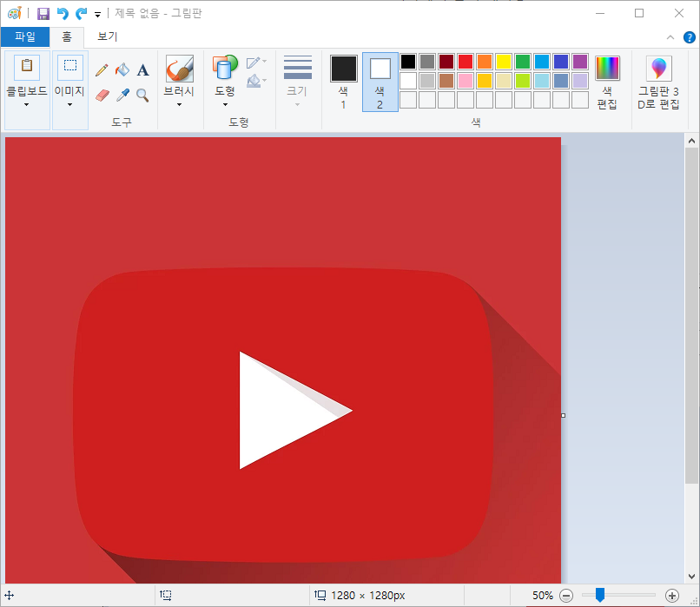Click the line Size thickness icon
This screenshot has height=607, width=700.
click(298, 68)
